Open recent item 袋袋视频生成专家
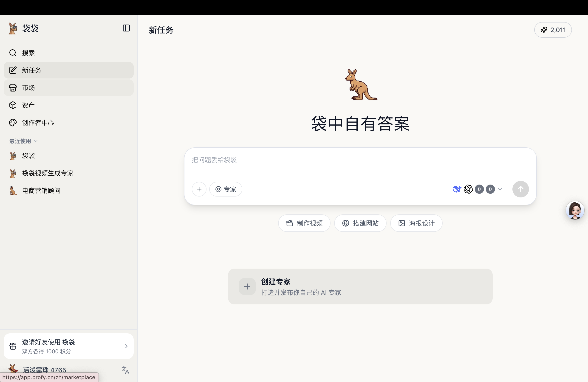This screenshot has height=382, width=588. (68, 173)
